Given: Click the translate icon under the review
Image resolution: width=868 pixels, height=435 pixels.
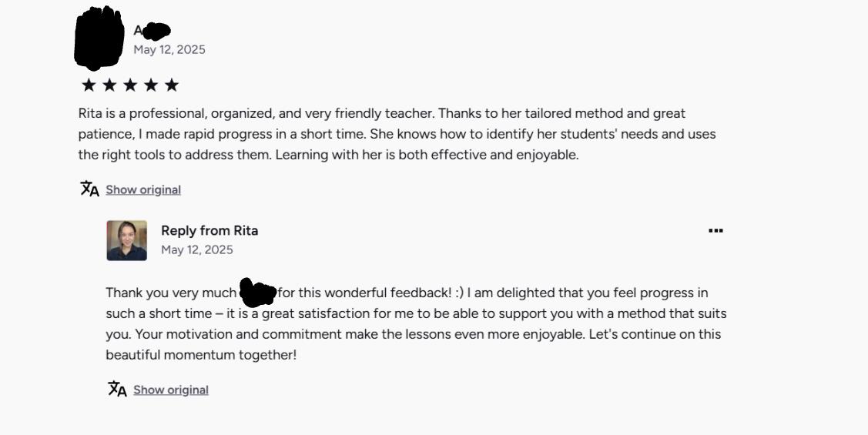Looking at the screenshot, I should [x=90, y=189].
